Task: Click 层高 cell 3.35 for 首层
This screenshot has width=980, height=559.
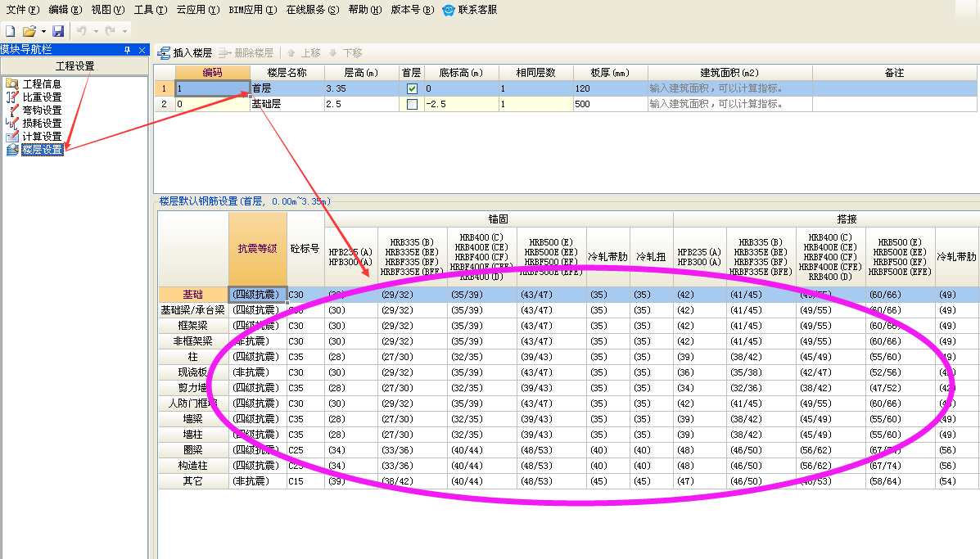Action: click(x=361, y=88)
